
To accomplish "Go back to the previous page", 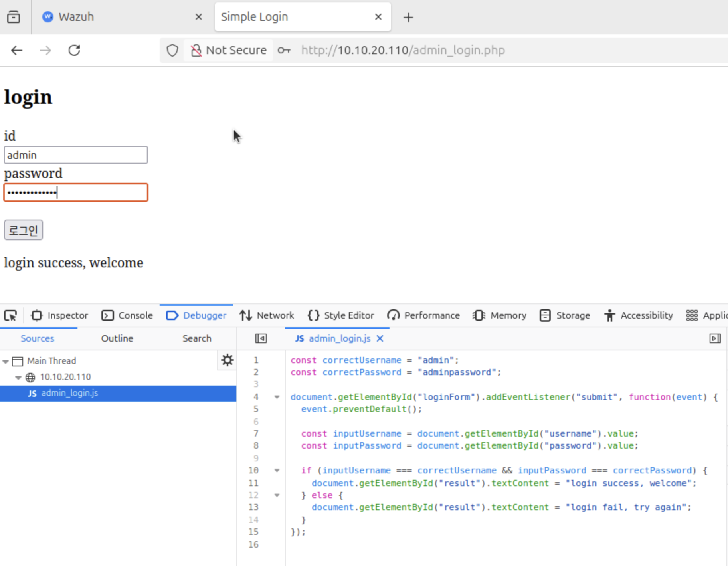I will coord(17,50).
